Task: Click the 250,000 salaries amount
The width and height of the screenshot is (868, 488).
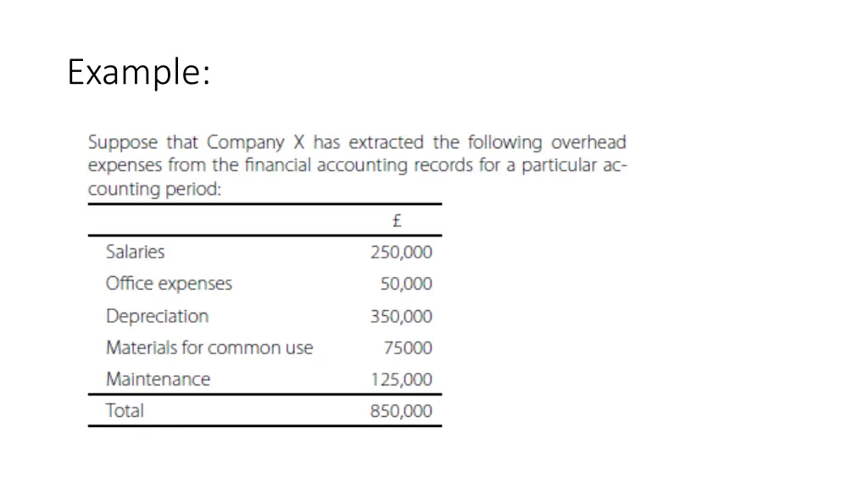Action: [x=401, y=252]
